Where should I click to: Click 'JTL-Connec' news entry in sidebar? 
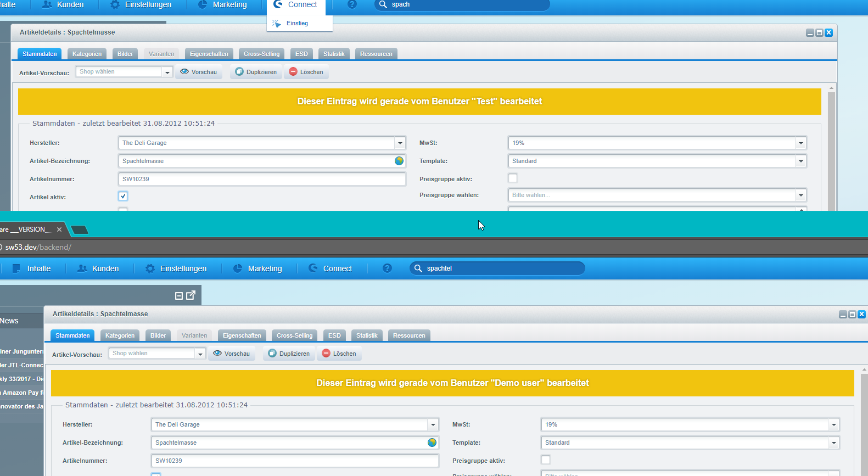22,365
